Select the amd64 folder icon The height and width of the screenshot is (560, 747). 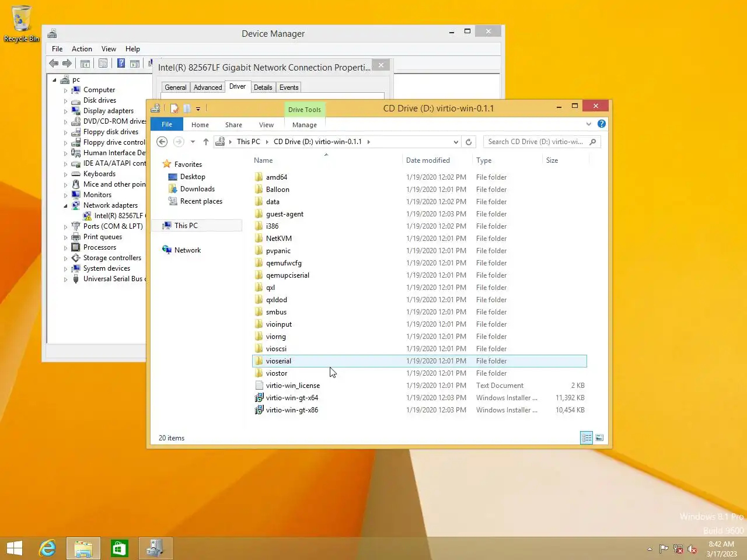click(x=259, y=177)
